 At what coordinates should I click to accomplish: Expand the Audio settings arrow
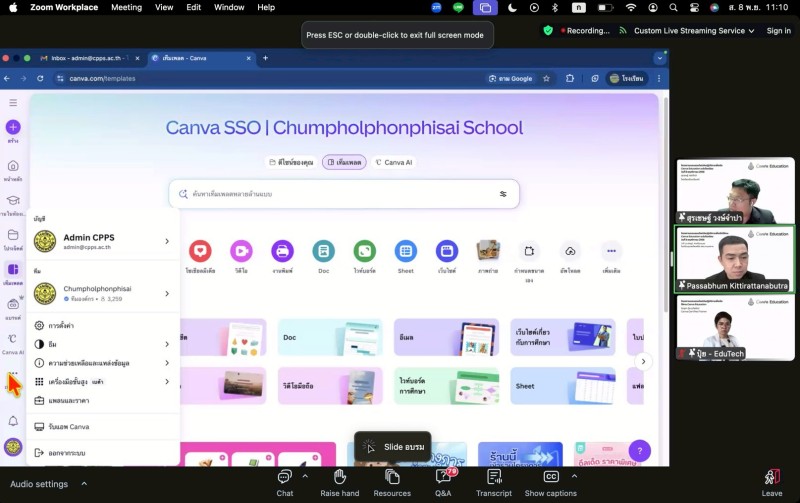click(84, 484)
